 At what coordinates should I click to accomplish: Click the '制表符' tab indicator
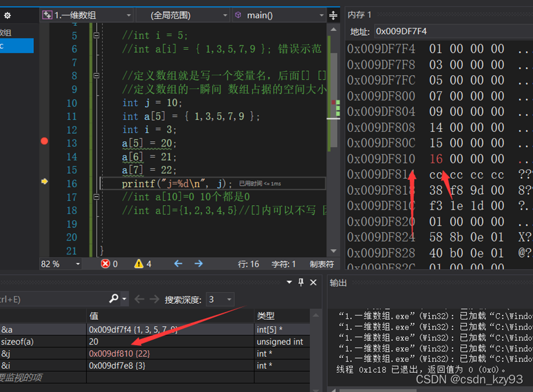tap(322, 264)
